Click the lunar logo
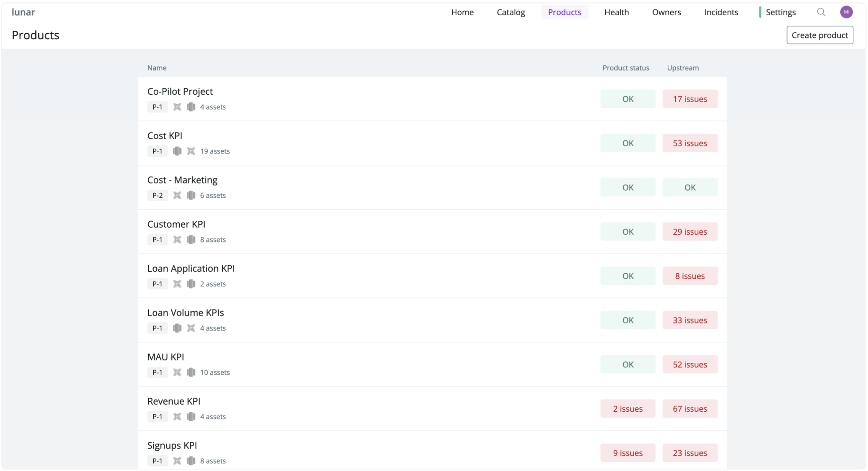868x471 pixels. tap(23, 12)
